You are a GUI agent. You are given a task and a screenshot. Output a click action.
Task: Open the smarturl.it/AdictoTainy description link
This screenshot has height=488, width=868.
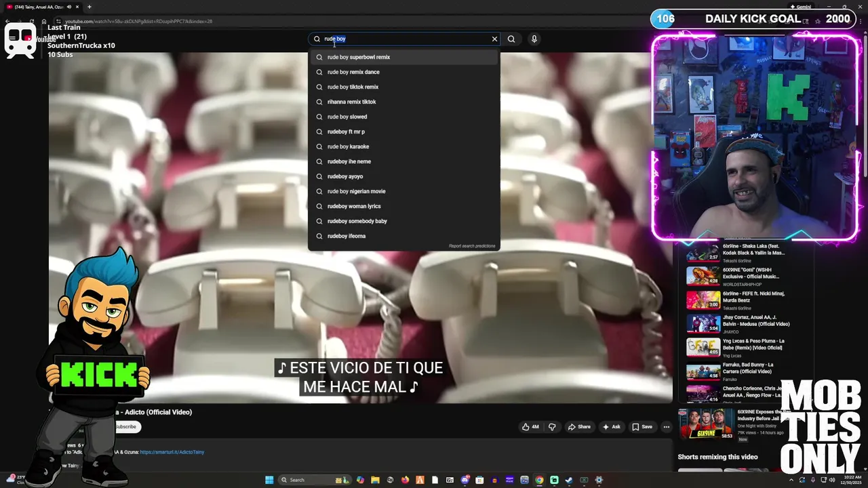click(x=172, y=452)
